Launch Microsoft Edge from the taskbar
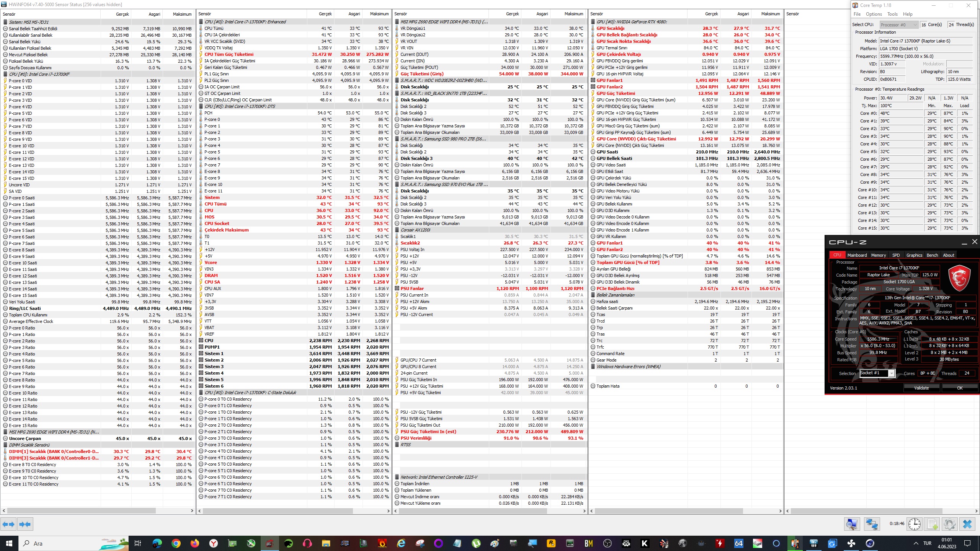This screenshot has width=980, height=551. tap(157, 543)
